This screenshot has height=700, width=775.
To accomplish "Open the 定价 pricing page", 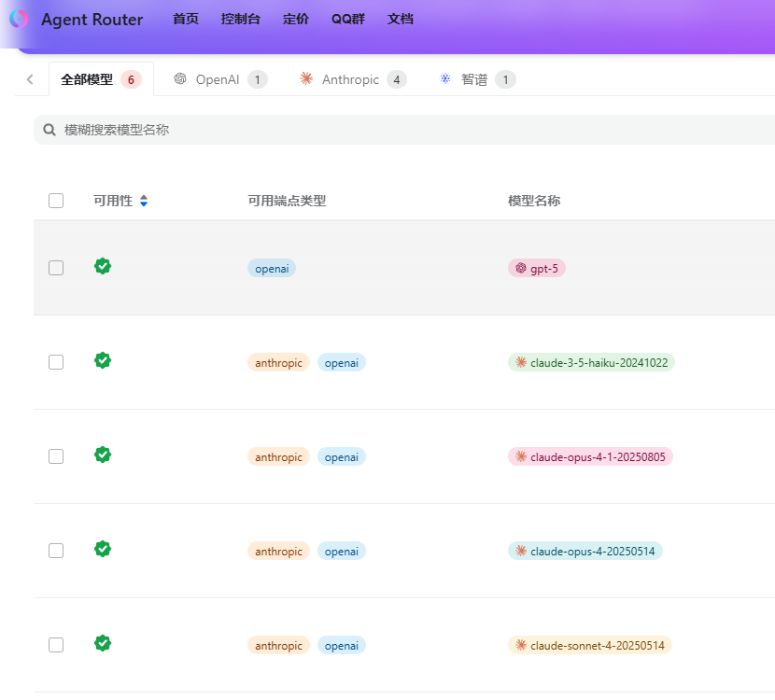I will (x=296, y=20).
